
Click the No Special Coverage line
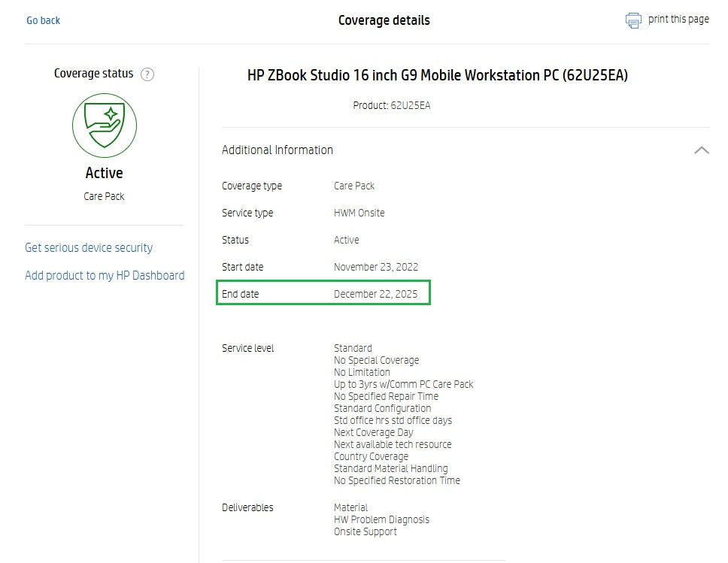(x=377, y=360)
